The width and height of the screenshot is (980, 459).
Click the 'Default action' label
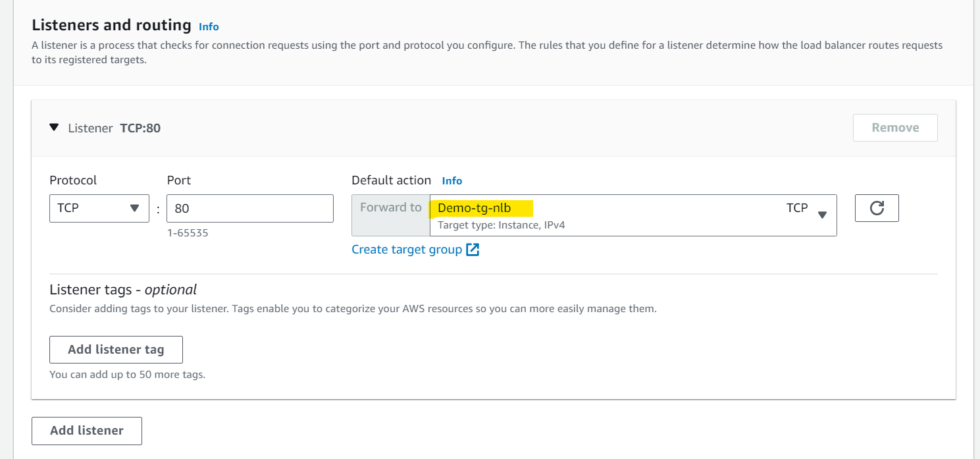point(392,180)
